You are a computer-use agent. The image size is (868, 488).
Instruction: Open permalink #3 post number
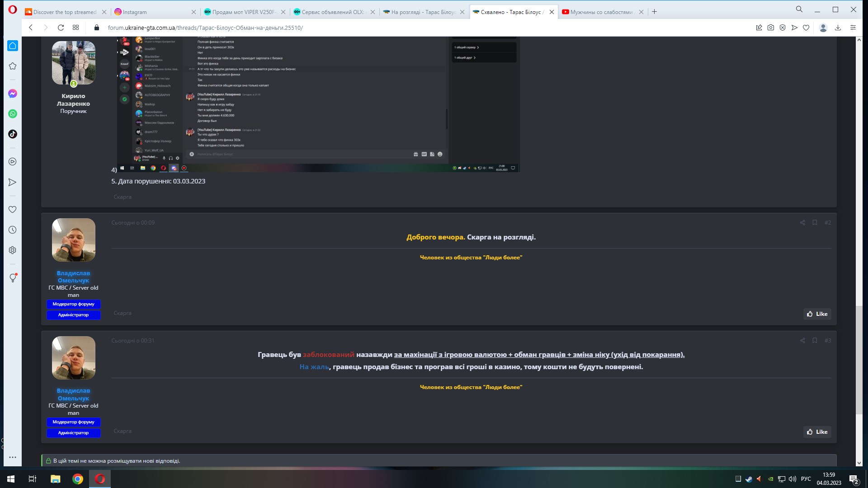pos(827,341)
